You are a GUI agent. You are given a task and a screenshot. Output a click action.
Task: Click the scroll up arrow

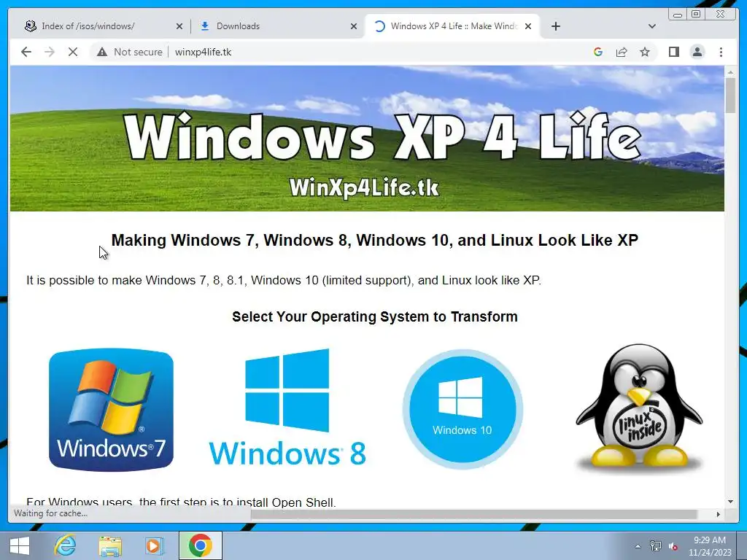(730, 72)
